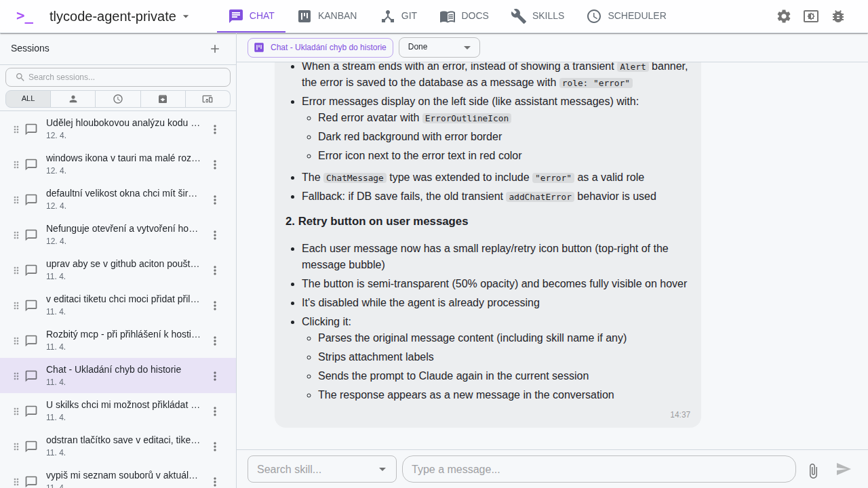868x488 pixels.
Task: Open session 'Nefunguje otevření a vytvoření ho…'
Action: click(x=118, y=235)
